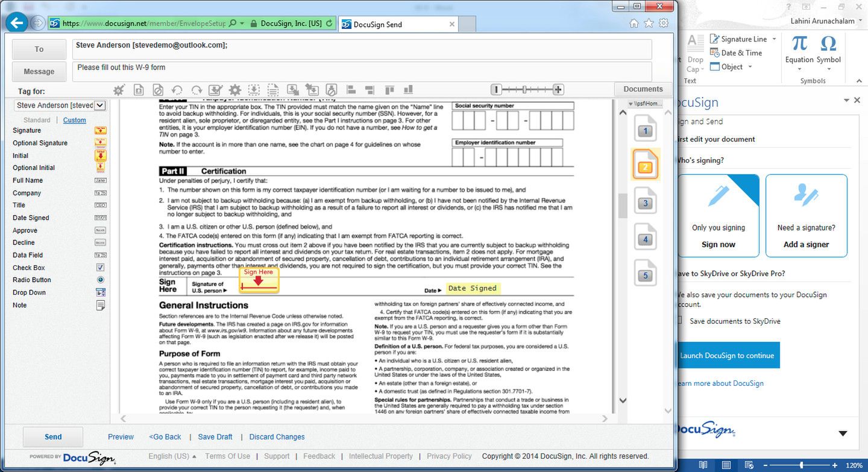
Task: Open the DocuSign pane options dropdown arrow
Action: point(847,101)
